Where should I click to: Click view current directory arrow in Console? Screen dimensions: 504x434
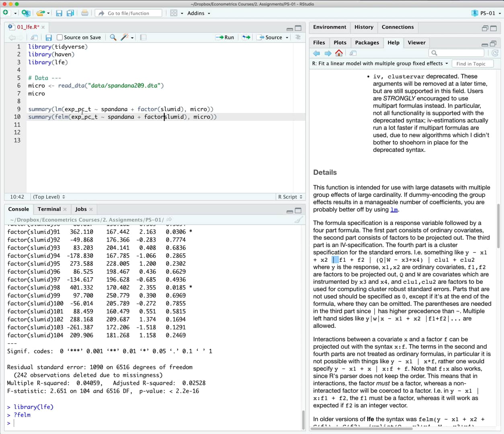pos(169,219)
